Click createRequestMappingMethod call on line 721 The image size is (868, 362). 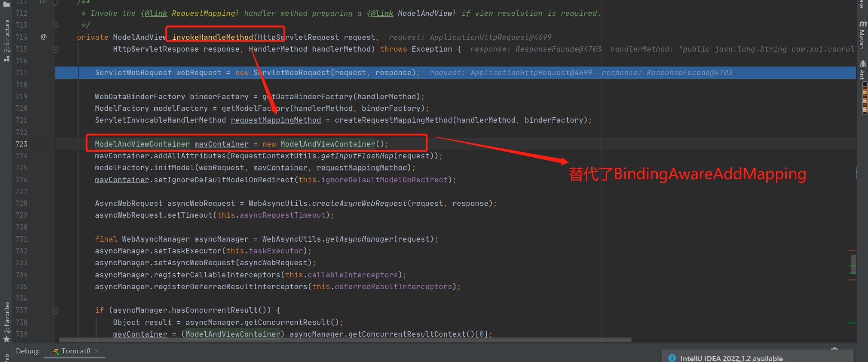393,120
